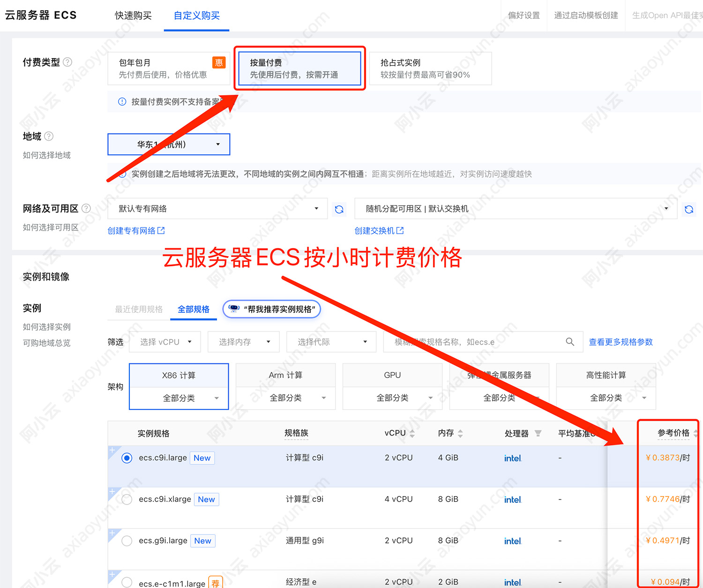Image resolution: width=703 pixels, height=588 pixels.
Task: Open the 选择 vCPU filter dropdown
Action: pyautogui.click(x=165, y=342)
